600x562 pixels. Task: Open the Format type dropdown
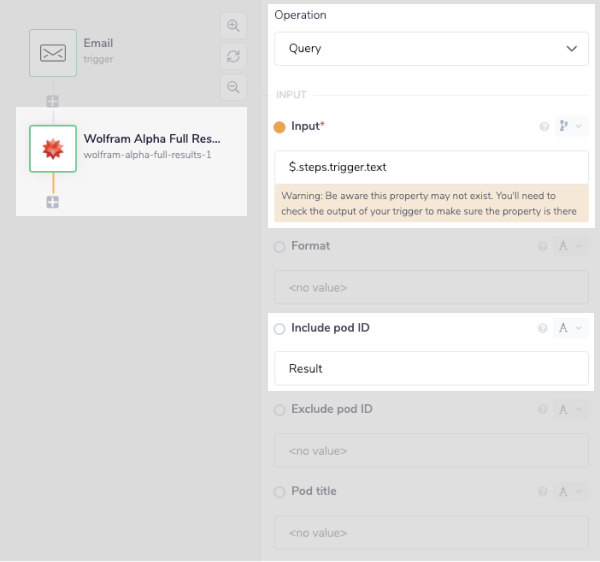pos(571,246)
